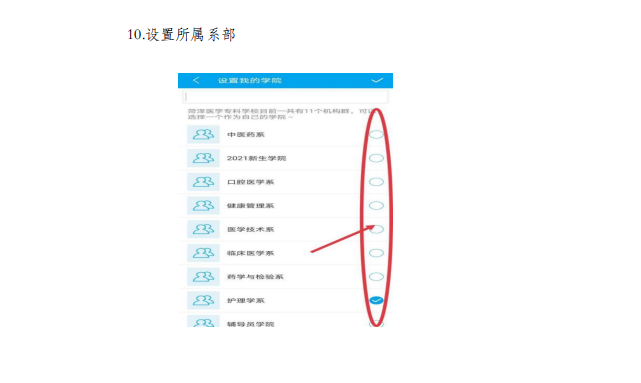Click the group icon beside 2021新生学院
641x383 pixels.
203,158
